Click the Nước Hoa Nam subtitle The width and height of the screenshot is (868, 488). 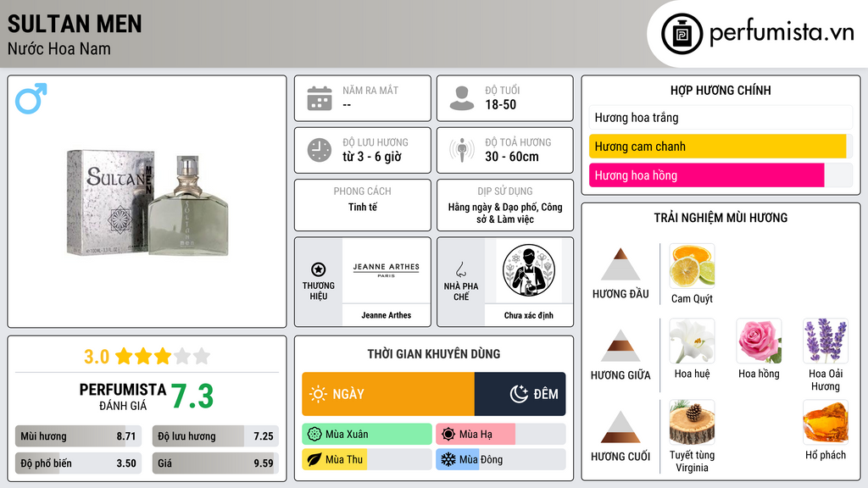tap(59, 49)
